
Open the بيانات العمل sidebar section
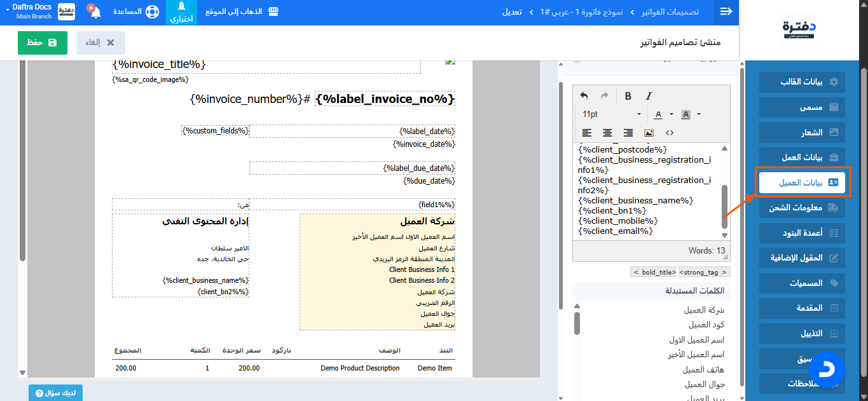(x=802, y=157)
